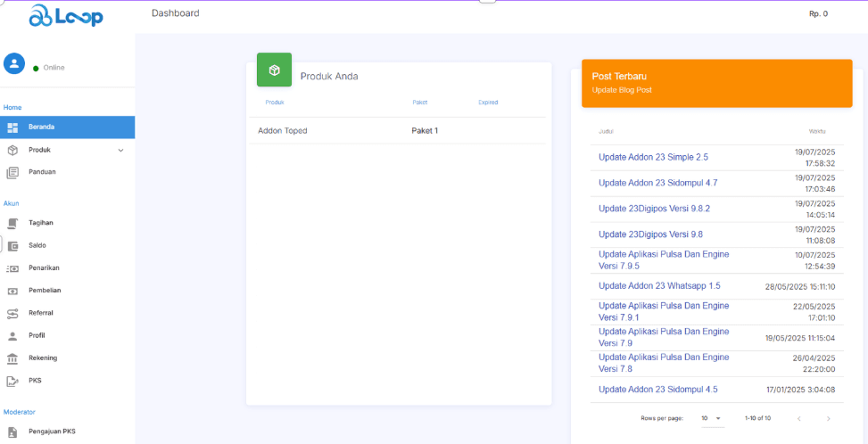Go to next page of posts
The height and width of the screenshot is (444, 868).
click(828, 418)
